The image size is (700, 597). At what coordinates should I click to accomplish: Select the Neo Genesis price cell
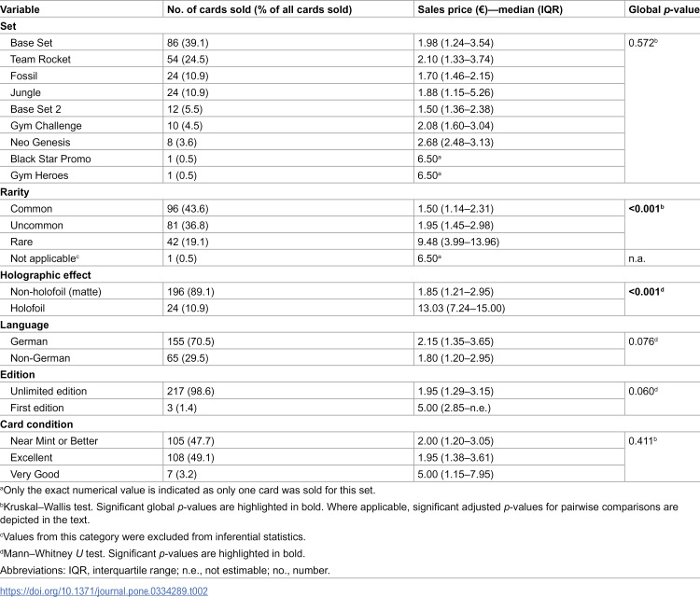455,143
